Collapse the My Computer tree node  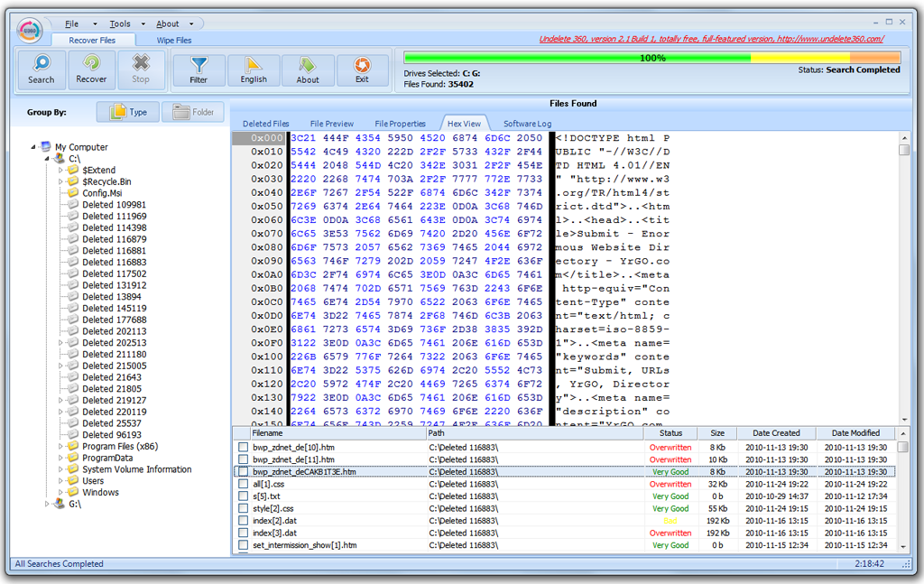[34, 147]
